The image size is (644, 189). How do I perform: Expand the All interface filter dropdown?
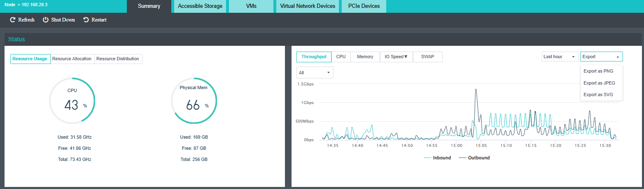pos(315,73)
